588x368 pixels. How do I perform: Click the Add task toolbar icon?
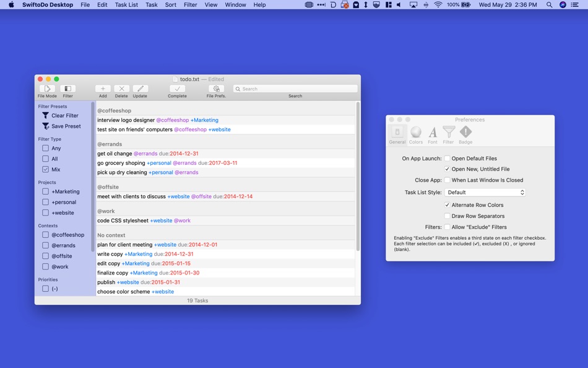pyautogui.click(x=103, y=89)
